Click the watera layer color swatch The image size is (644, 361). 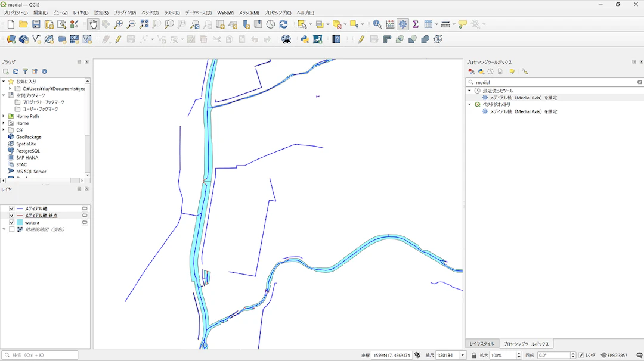20,222
